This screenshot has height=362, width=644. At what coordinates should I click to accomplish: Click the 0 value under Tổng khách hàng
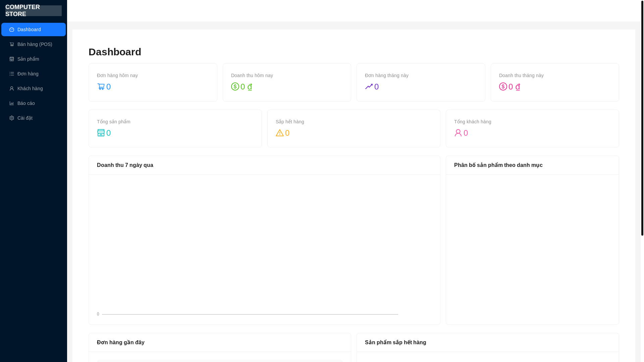(466, 133)
